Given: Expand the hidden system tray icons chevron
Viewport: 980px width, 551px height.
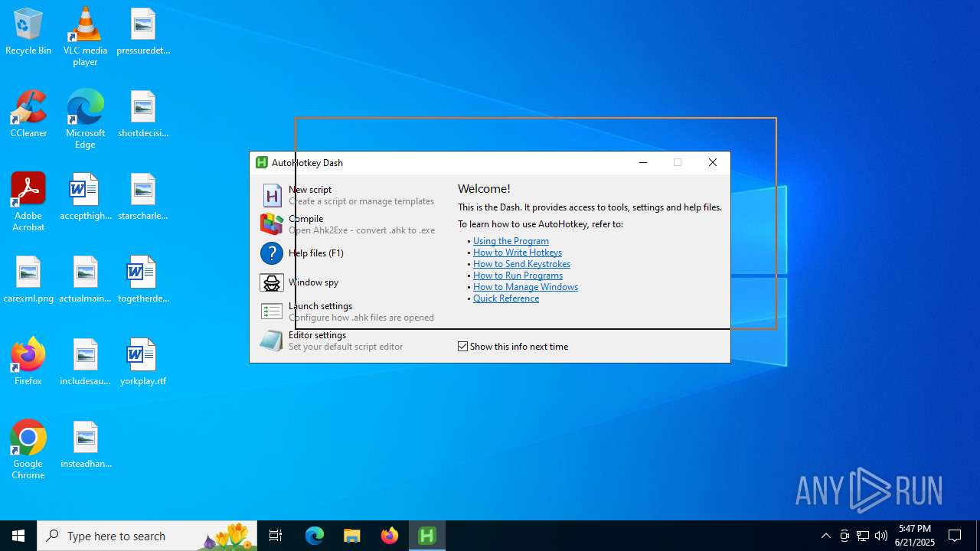Looking at the screenshot, I should (826, 536).
